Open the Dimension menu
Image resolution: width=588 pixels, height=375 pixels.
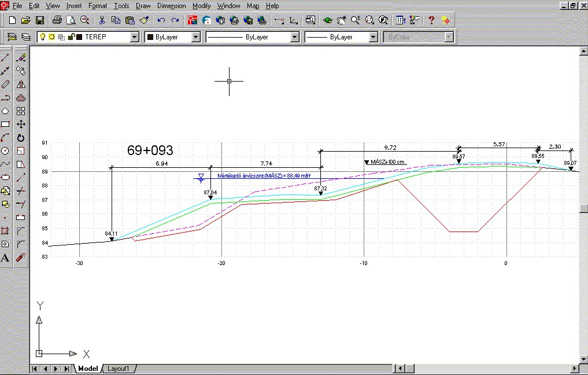tap(171, 6)
